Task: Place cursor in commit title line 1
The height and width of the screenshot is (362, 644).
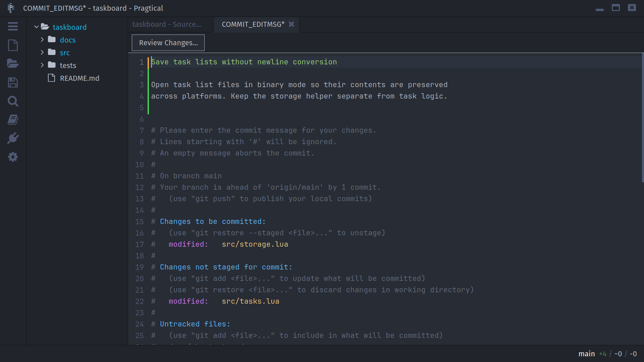Action: click(244, 62)
